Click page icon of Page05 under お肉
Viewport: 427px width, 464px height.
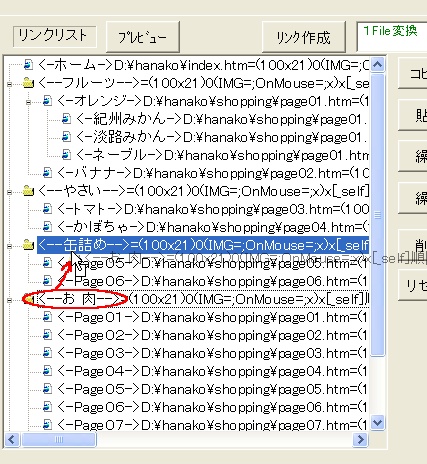47,389
